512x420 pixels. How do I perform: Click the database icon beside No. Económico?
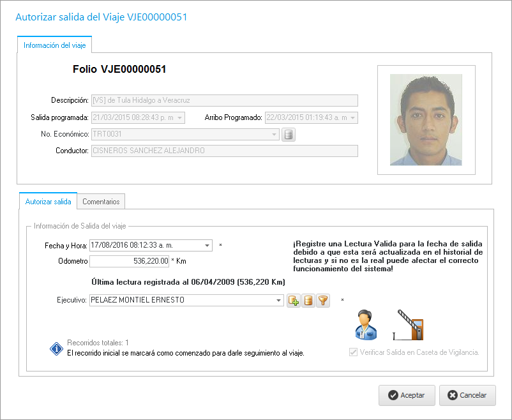[289, 135]
